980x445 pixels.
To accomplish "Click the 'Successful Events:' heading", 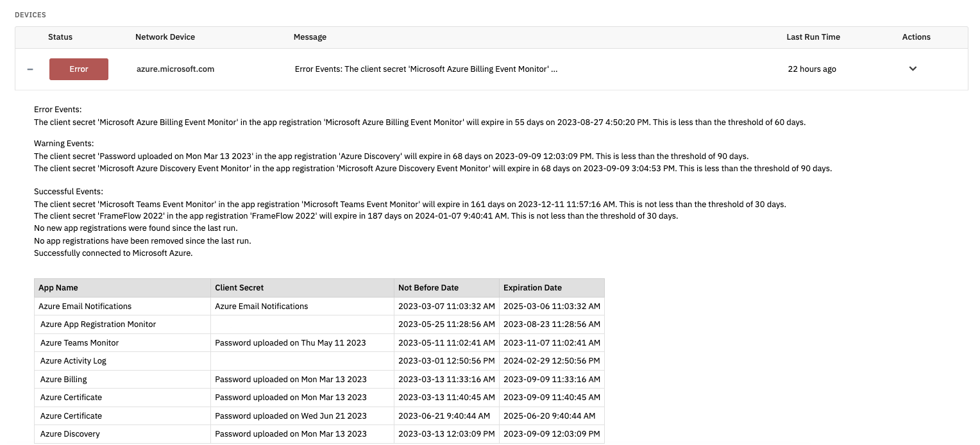I will (x=69, y=192).
